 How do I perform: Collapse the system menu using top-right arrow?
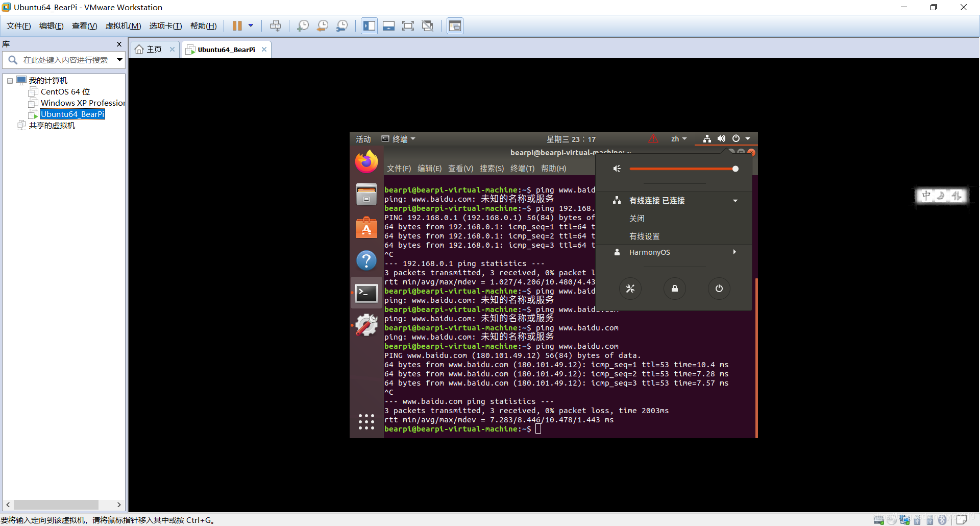coord(748,139)
